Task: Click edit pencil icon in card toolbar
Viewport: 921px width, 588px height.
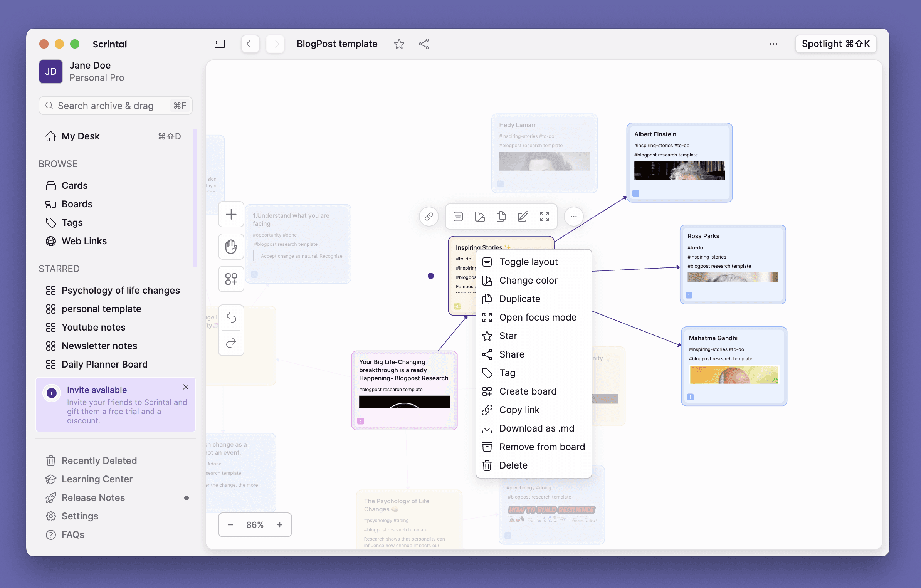Action: [523, 217]
